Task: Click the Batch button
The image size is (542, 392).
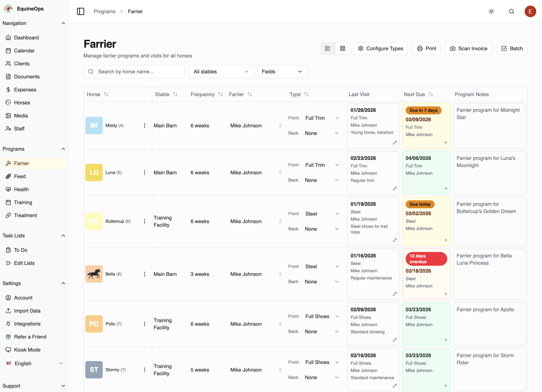Action: 512,48
